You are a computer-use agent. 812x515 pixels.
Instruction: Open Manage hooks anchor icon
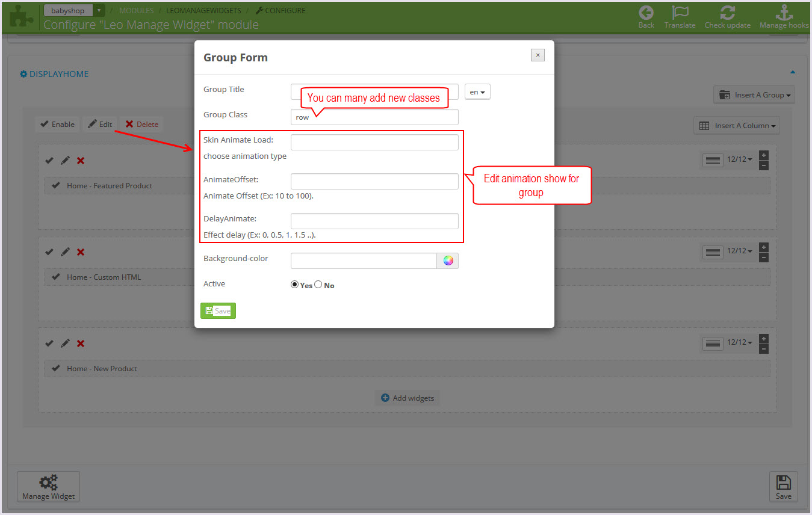click(x=784, y=13)
